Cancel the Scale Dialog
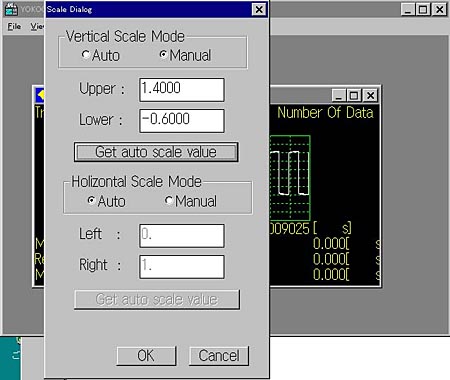Viewport: 450px width, 380px height. point(219,356)
